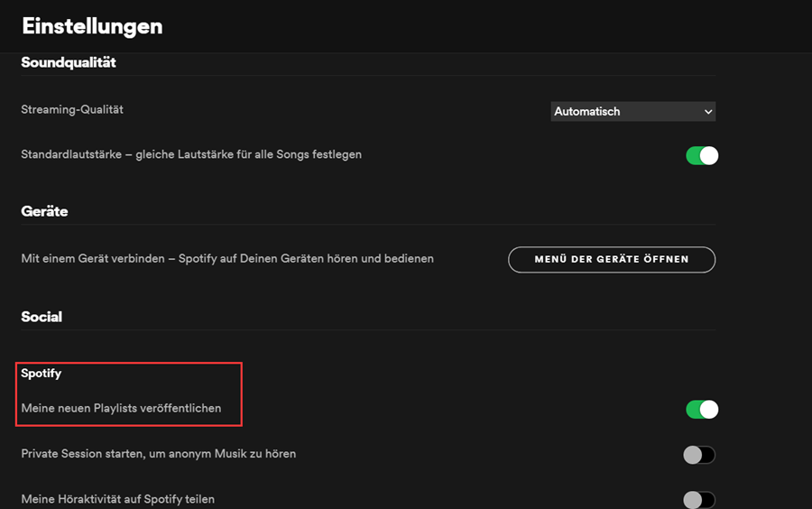Open the Streaming-Qualität dropdown set to Automatisch

click(632, 111)
